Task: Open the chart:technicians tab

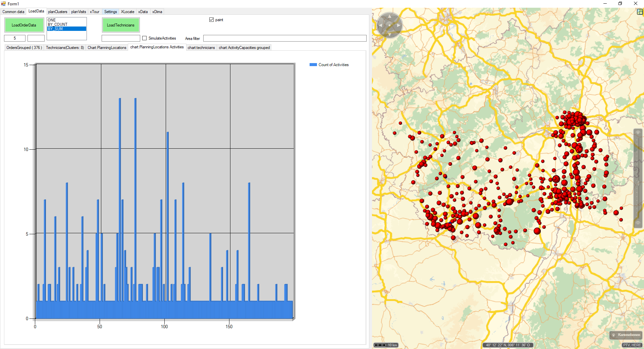Action: click(201, 48)
